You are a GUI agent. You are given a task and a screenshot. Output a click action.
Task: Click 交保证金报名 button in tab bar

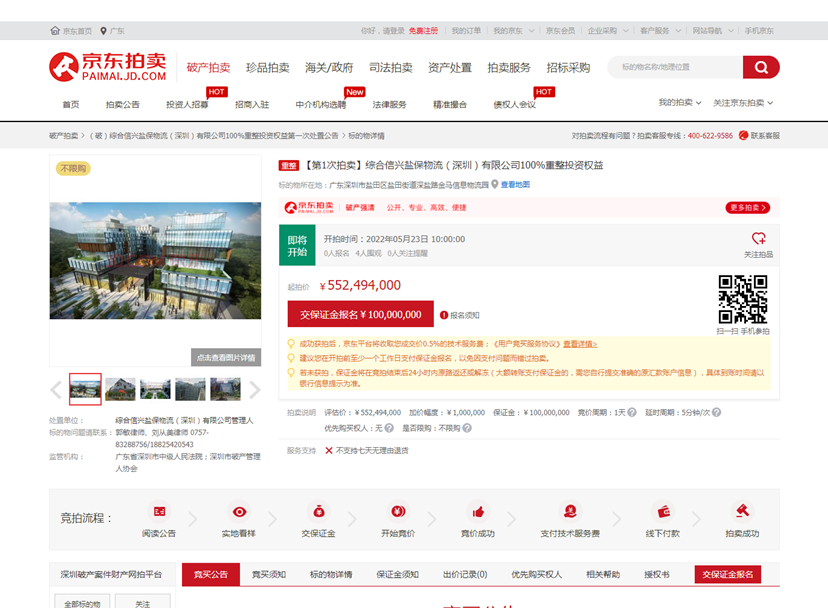point(728,574)
